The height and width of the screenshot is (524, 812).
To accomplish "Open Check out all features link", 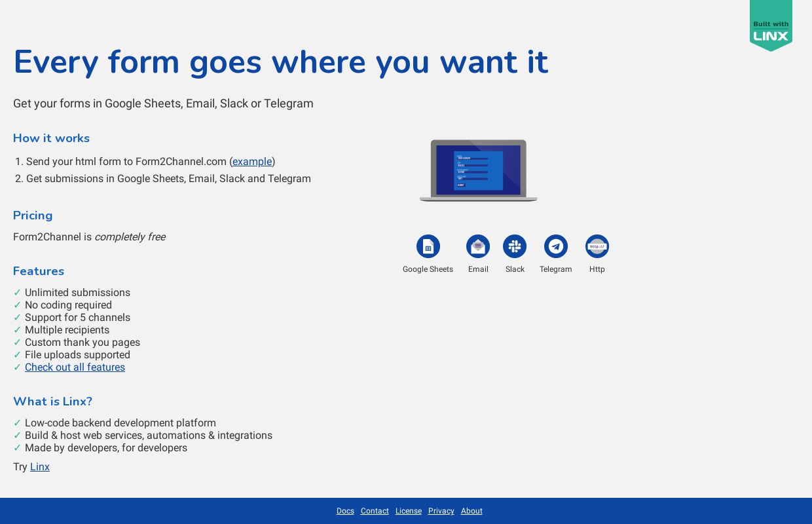I will click(x=75, y=367).
